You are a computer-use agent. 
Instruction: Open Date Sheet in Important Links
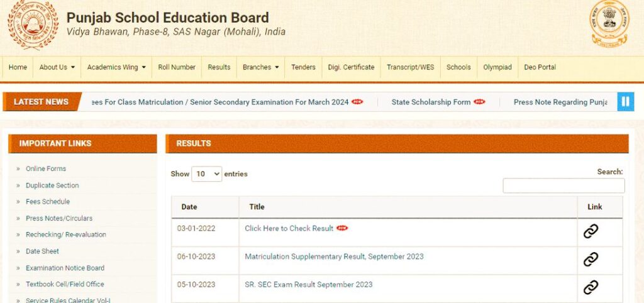pos(42,251)
